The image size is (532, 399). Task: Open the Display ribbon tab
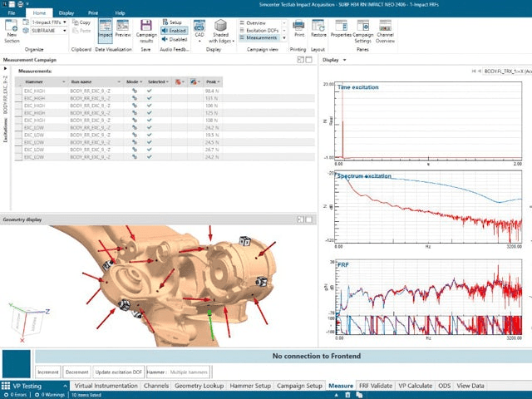(66, 13)
